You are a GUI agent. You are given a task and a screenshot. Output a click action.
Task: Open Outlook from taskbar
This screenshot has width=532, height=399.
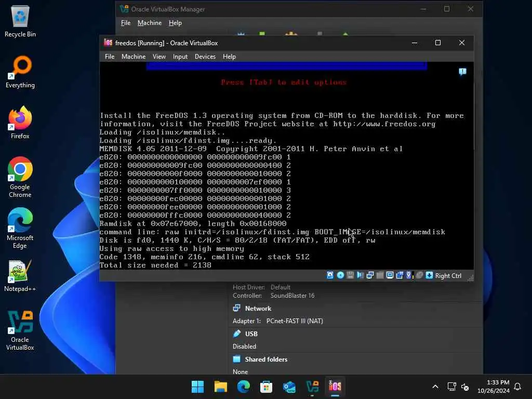point(289,387)
